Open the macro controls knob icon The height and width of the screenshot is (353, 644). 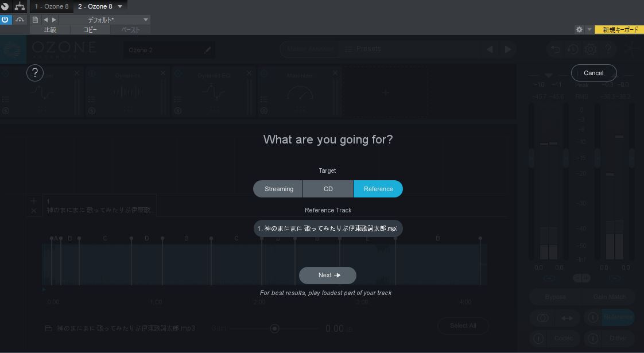point(5,6)
